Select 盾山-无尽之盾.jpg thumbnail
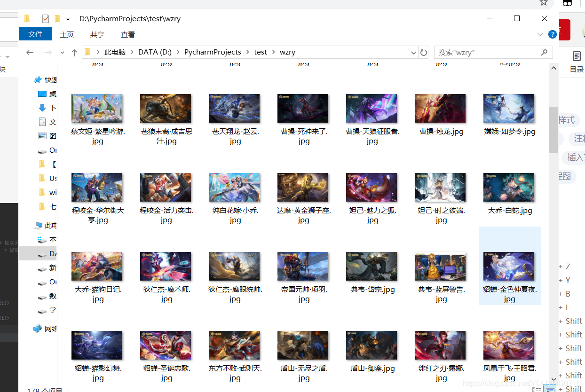585x392 pixels. [303, 345]
